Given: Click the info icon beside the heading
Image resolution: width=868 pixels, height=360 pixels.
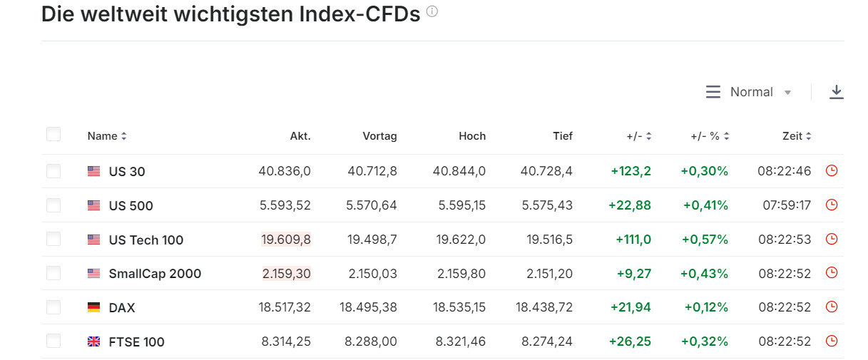Looking at the screenshot, I should click(432, 11).
